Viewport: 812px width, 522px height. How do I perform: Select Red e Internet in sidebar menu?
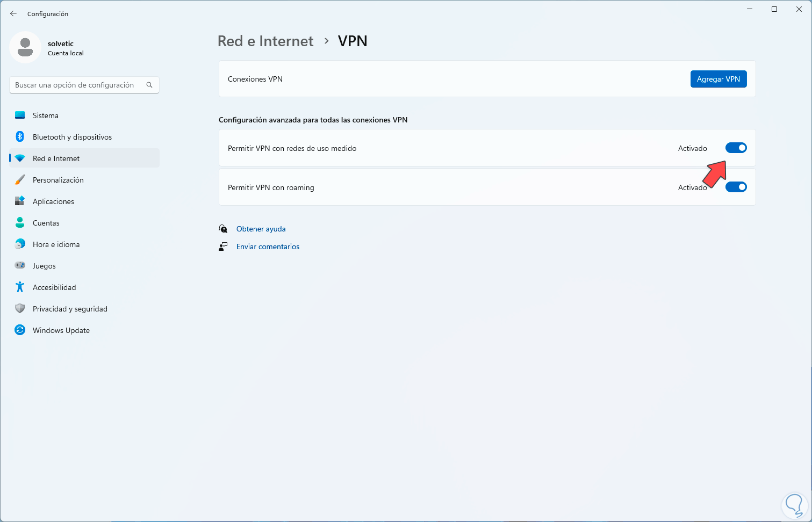click(x=56, y=158)
